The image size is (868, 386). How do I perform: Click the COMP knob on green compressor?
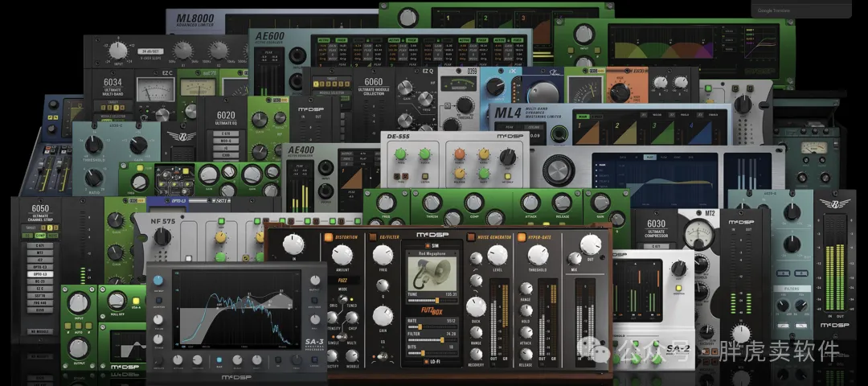474,203
